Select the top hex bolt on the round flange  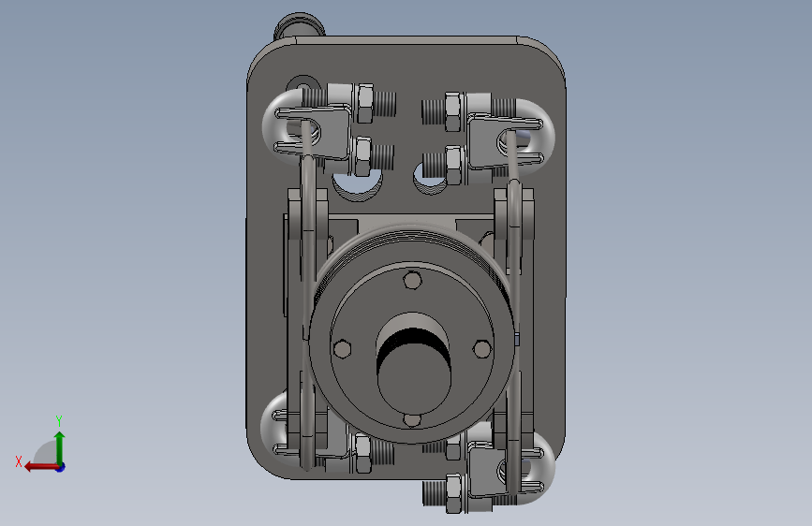(x=412, y=280)
